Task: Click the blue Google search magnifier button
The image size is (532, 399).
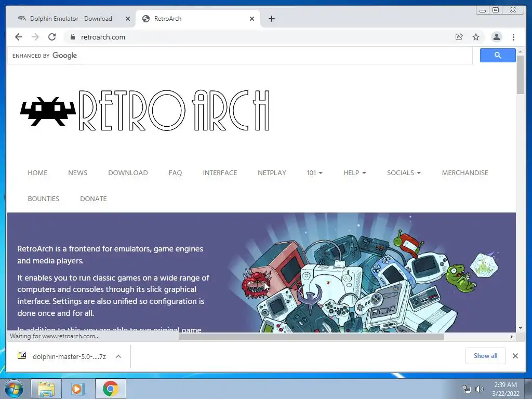Action: tap(498, 55)
